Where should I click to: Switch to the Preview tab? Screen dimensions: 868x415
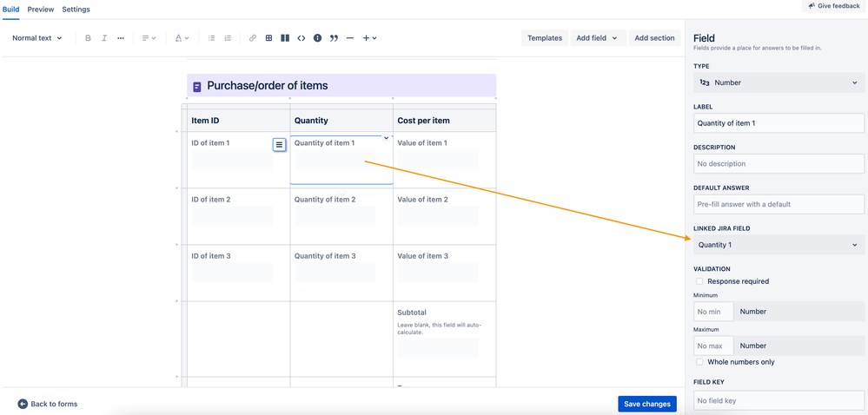41,10
